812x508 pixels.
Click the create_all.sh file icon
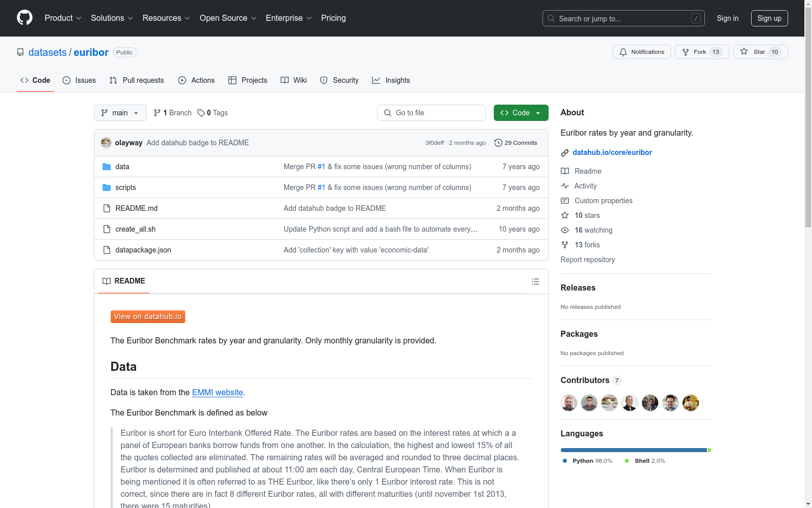click(107, 229)
